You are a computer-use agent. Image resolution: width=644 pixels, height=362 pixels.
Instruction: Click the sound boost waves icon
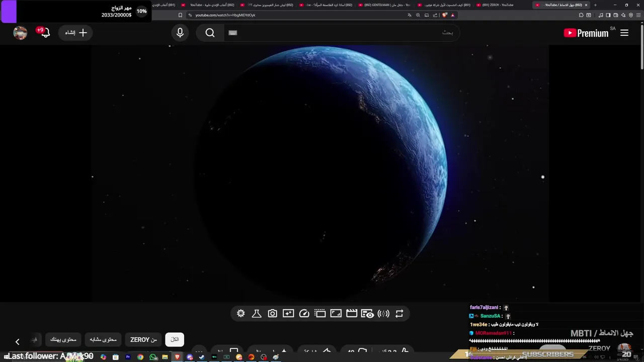tap(383, 314)
